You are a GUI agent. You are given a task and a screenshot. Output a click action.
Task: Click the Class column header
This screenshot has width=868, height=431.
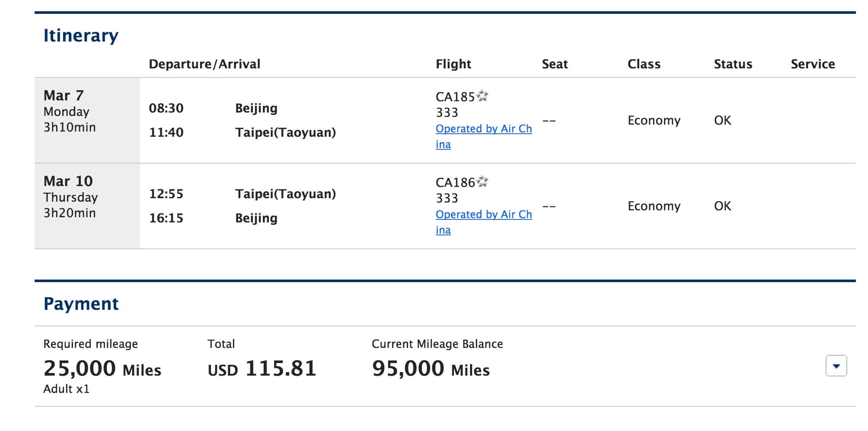[x=644, y=64]
